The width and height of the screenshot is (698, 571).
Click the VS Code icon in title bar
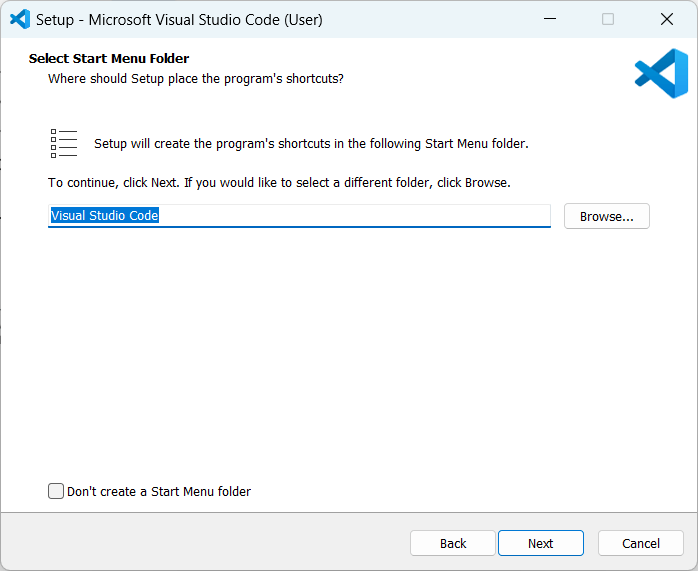pos(19,19)
